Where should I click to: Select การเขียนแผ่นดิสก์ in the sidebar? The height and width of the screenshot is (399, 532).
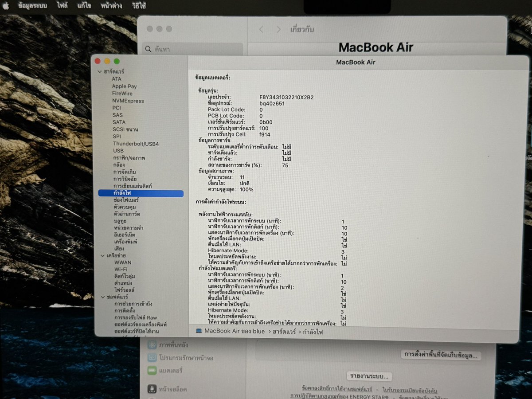tap(132, 186)
